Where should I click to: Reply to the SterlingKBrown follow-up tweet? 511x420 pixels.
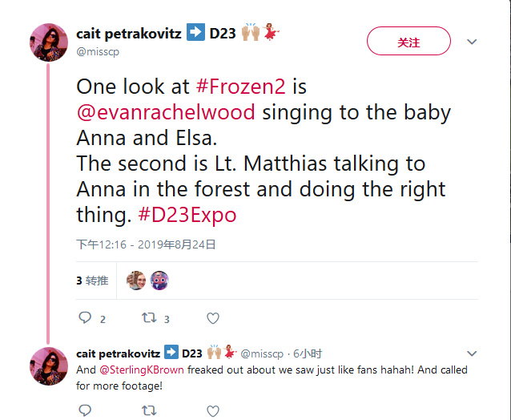[x=86, y=410]
